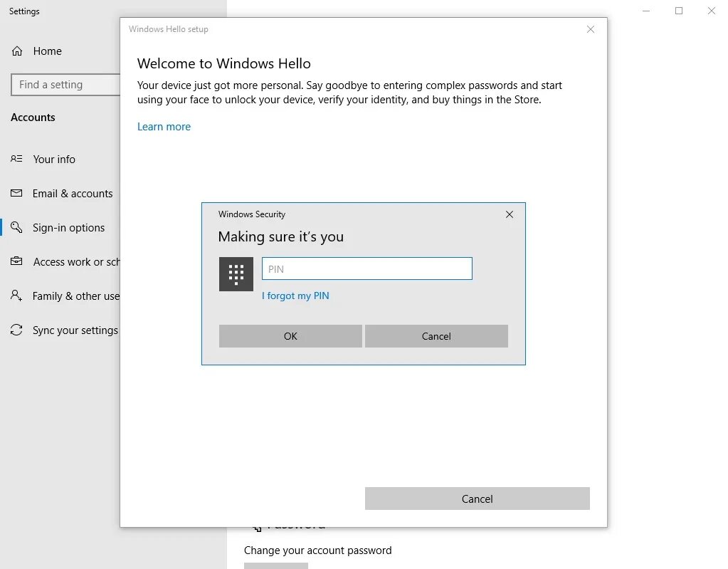Click the Your info person-card icon

[16, 159]
